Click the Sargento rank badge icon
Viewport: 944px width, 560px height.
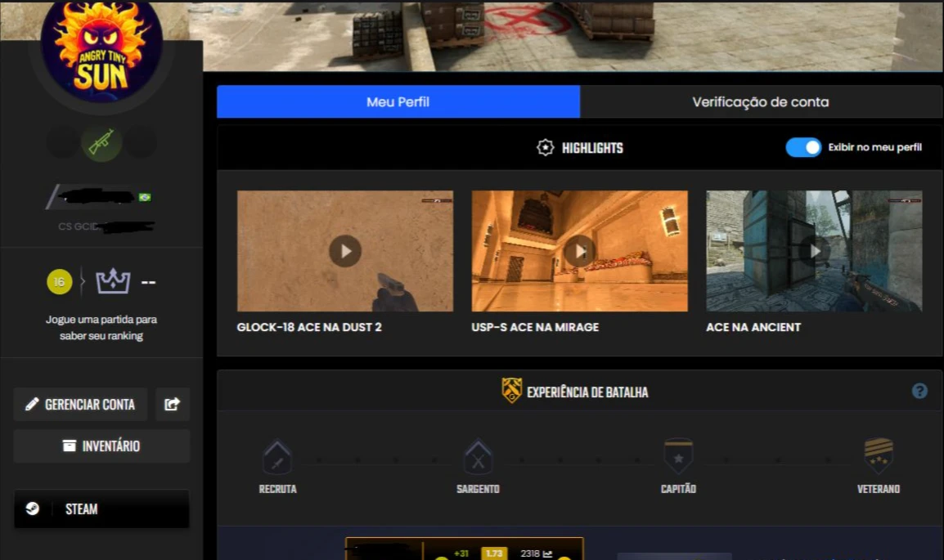(x=478, y=457)
